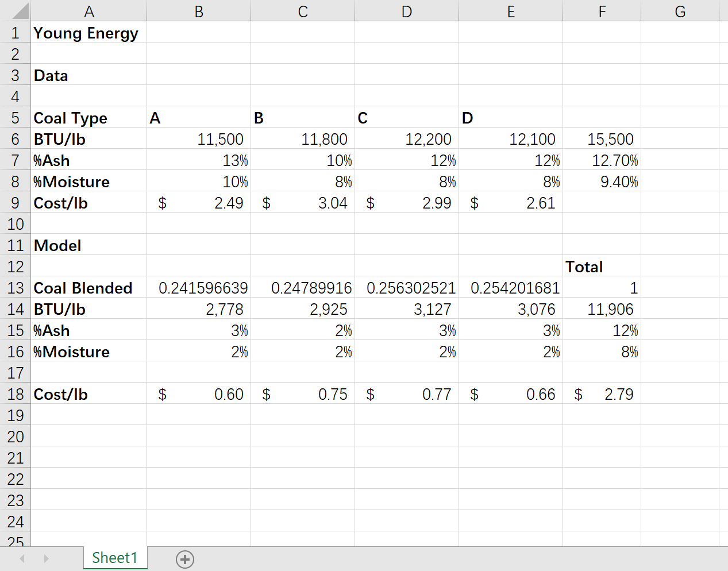The height and width of the screenshot is (571, 728).
Task: Switch to the Sheet1 tab
Action: [115, 558]
